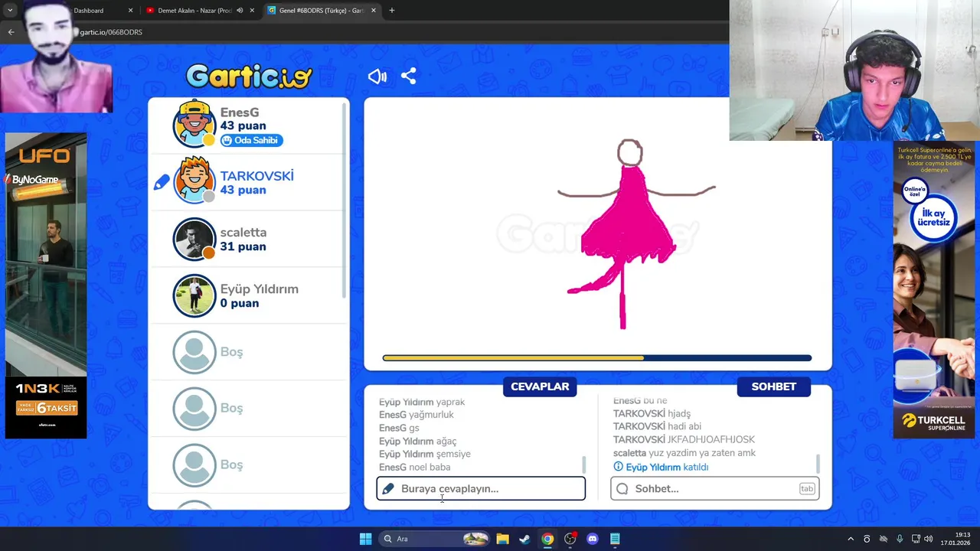The image size is (980, 551).
Task: Click 'scaletta yuz yazdim ya zaten' chat line
Action: 684,453
